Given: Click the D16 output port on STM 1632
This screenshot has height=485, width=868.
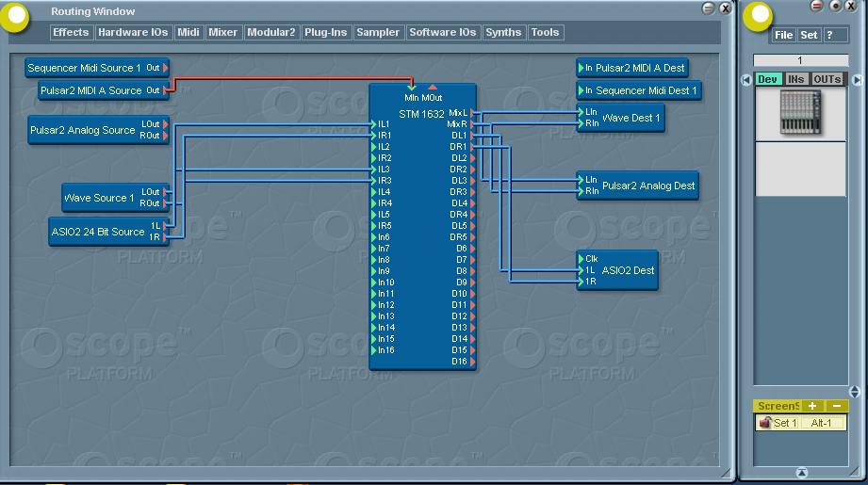Looking at the screenshot, I should tap(472, 361).
